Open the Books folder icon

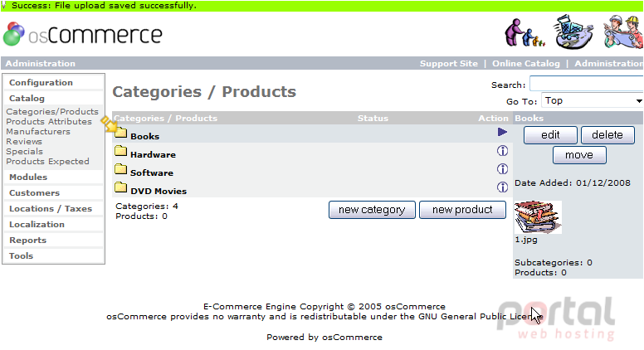tap(121, 133)
